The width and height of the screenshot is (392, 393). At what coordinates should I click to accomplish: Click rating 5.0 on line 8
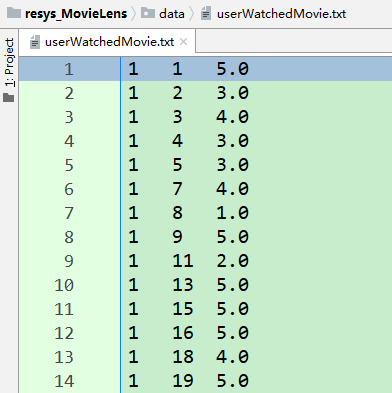(232, 237)
